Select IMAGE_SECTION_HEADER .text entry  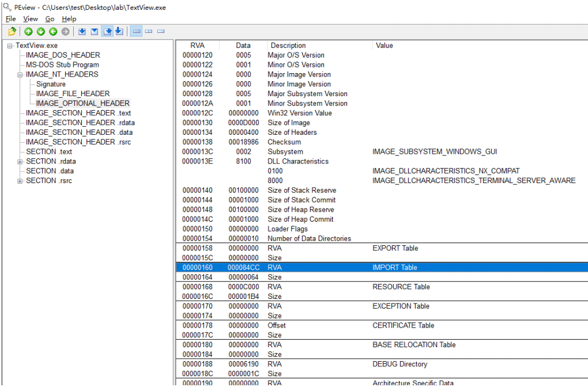(78, 113)
